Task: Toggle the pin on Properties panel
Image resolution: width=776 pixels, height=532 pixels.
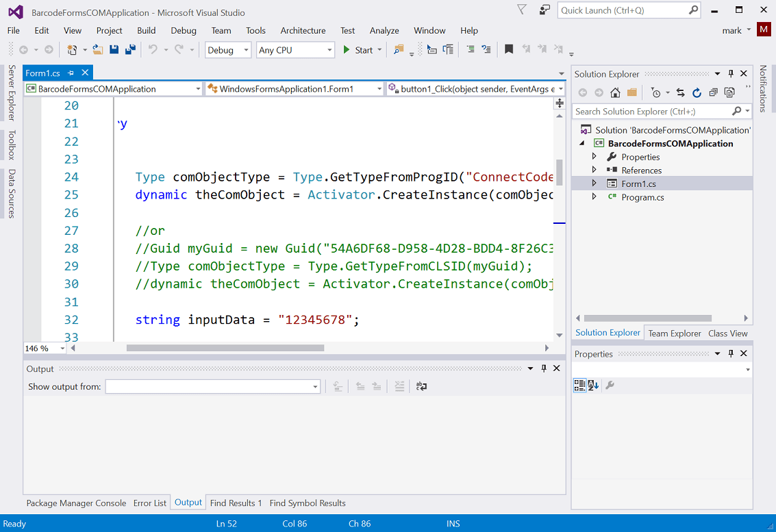Action: pyautogui.click(x=731, y=353)
